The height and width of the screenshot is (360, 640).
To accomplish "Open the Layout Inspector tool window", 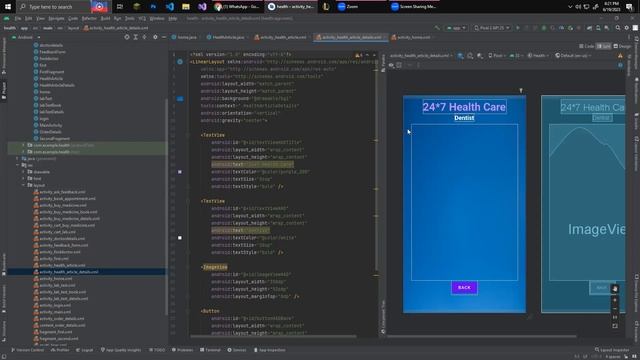I will click(612, 350).
